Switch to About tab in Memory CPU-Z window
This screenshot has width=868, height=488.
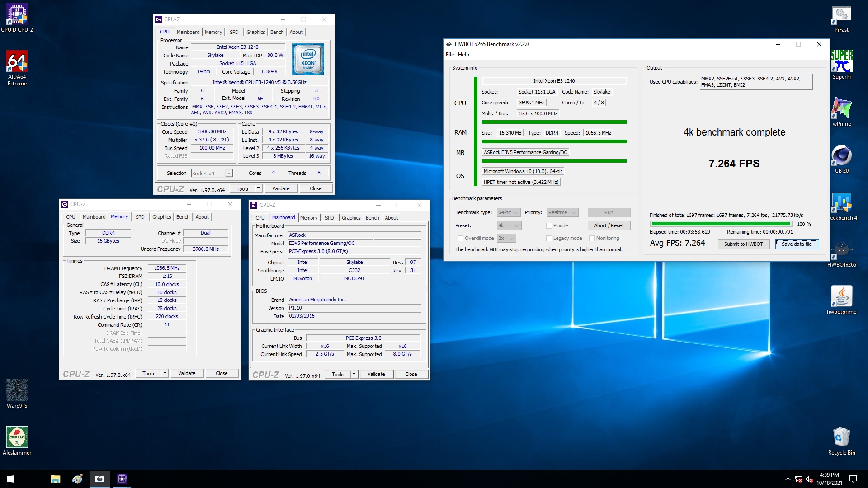click(202, 217)
